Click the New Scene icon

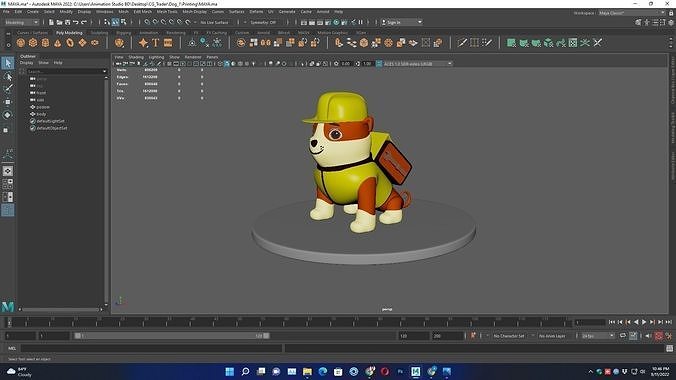(51, 22)
